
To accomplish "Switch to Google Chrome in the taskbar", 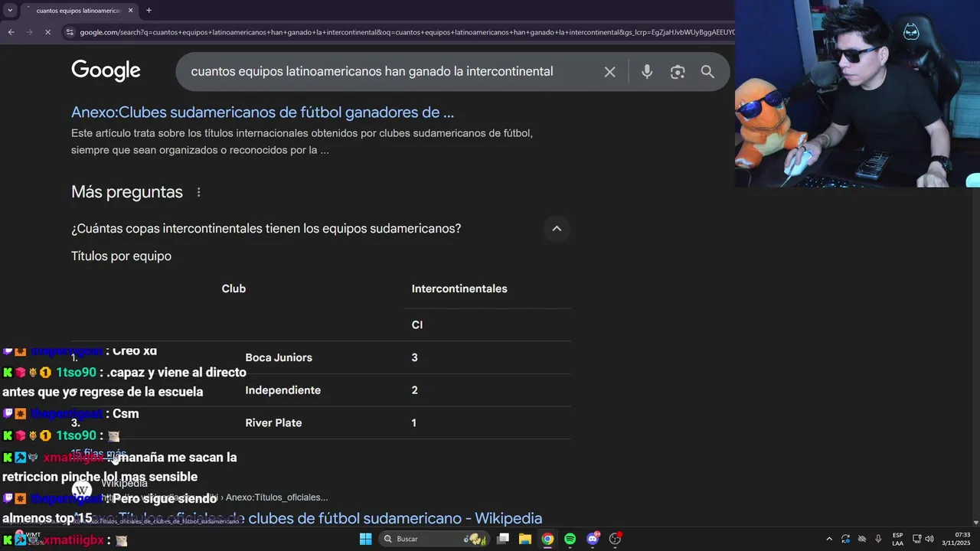I will pyautogui.click(x=547, y=539).
